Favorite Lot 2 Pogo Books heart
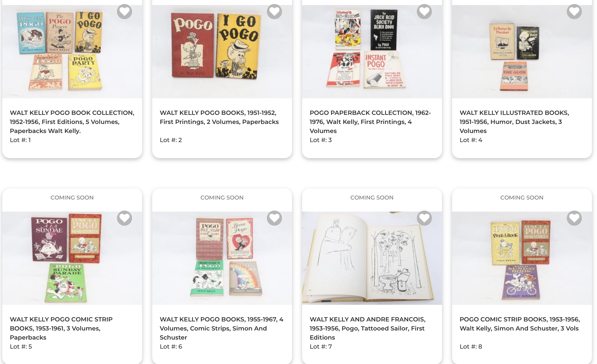The height and width of the screenshot is (364, 597). point(274,11)
